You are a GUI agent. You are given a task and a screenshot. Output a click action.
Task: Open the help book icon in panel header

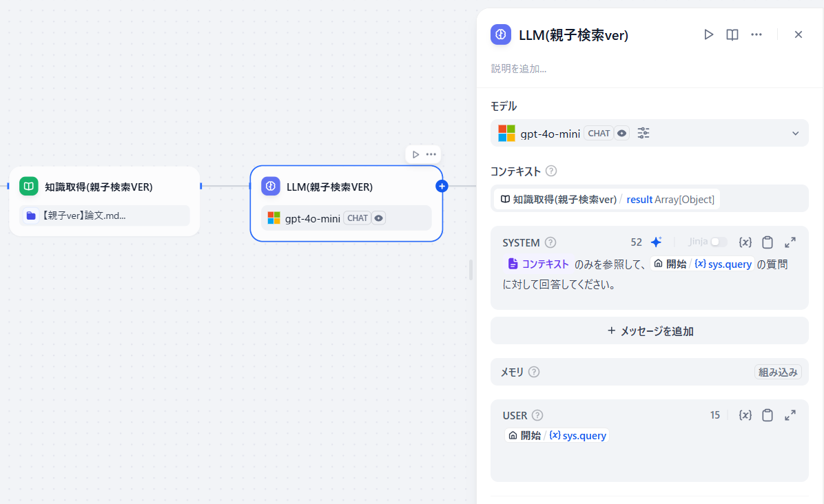[732, 34]
